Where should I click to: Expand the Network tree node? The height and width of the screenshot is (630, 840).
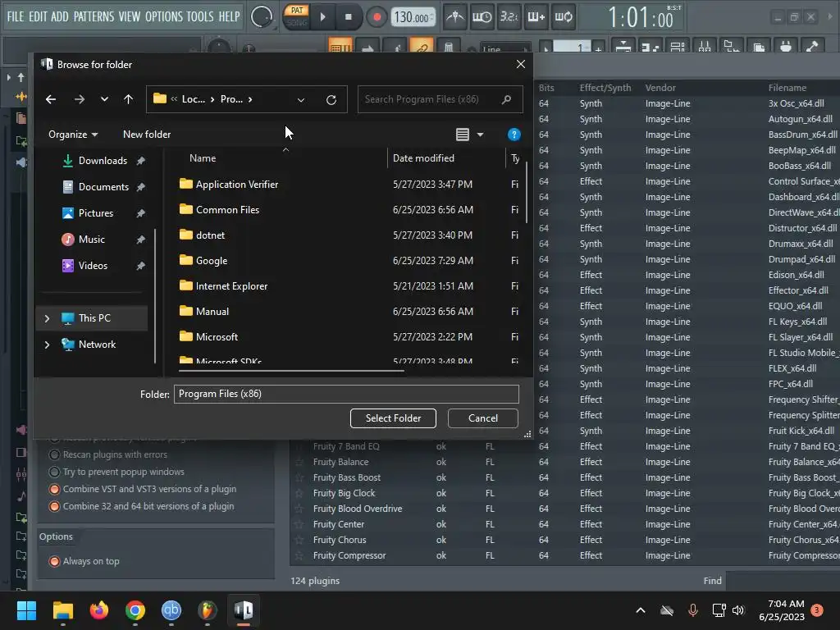coord(47,345)
